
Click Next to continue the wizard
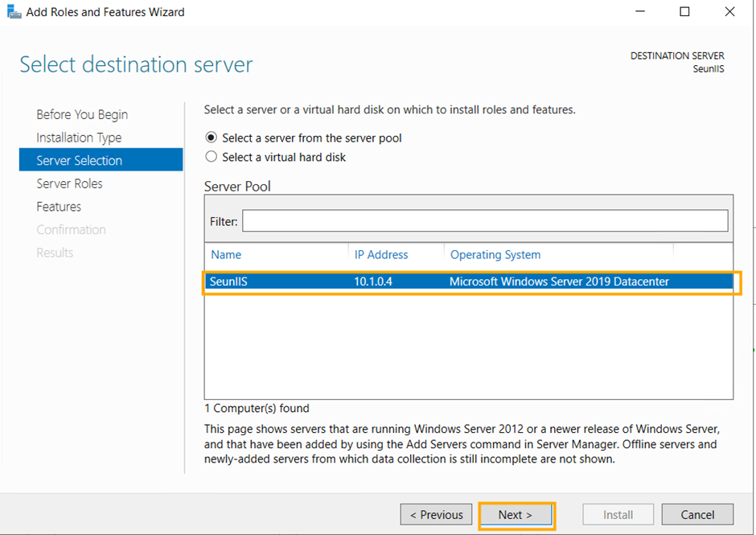tap(516, 515)
